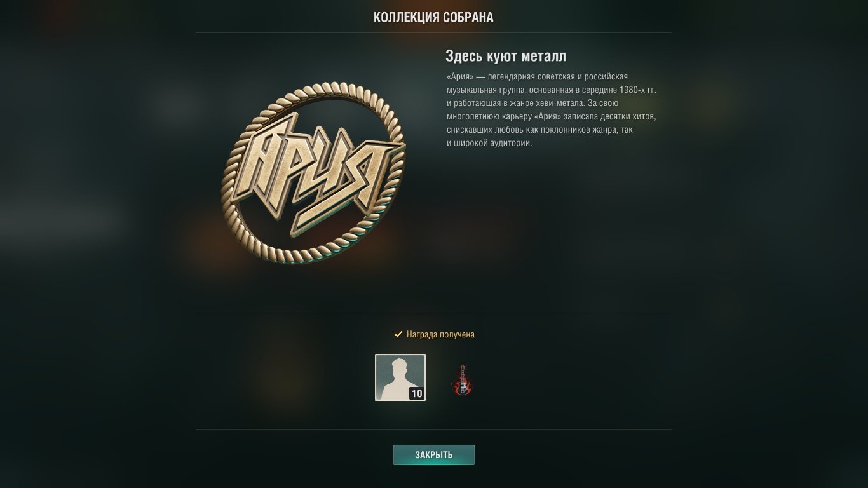Click the Здесь куют металл title
The width and height of the screenshot is (868, 488).
[506, 56]
